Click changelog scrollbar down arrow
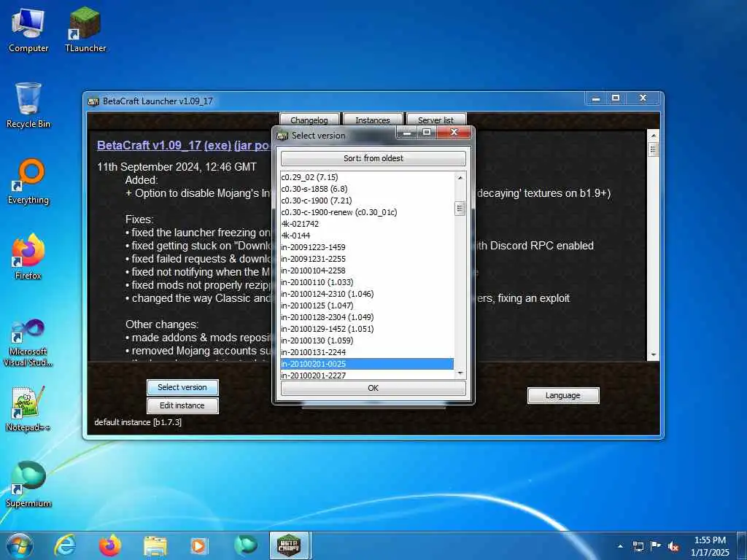 click(x=654, y=355)
